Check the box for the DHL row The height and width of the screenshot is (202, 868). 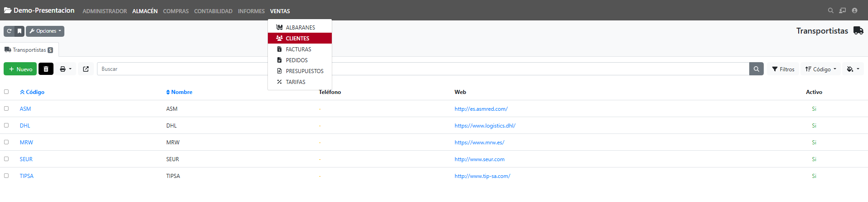pos(6,125)
